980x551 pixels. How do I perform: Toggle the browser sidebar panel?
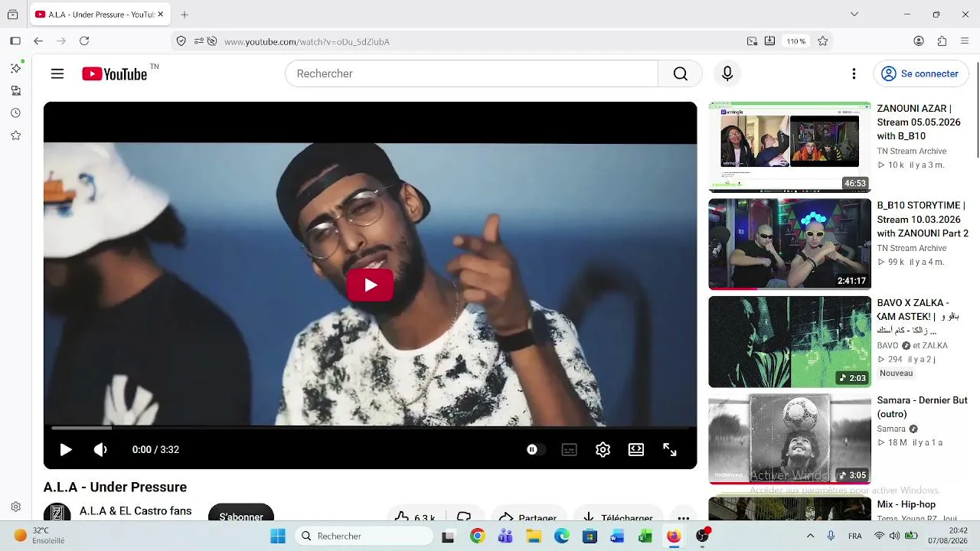15,41
